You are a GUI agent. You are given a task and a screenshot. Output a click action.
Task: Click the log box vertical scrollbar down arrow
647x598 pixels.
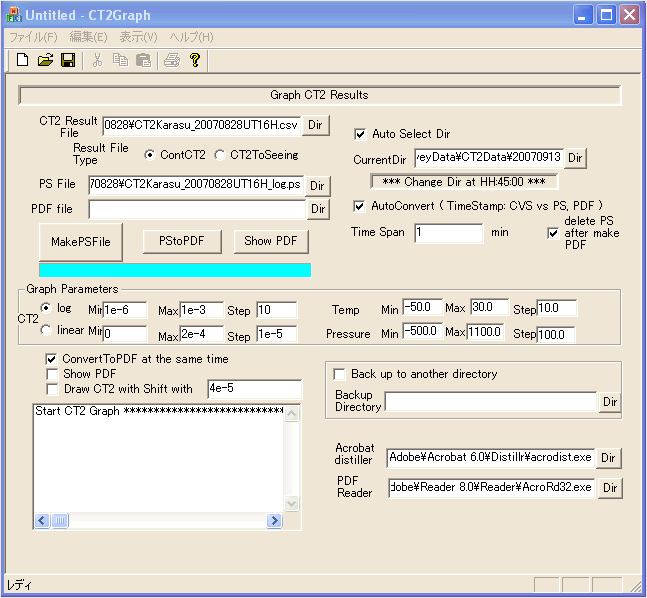(292, 504)
